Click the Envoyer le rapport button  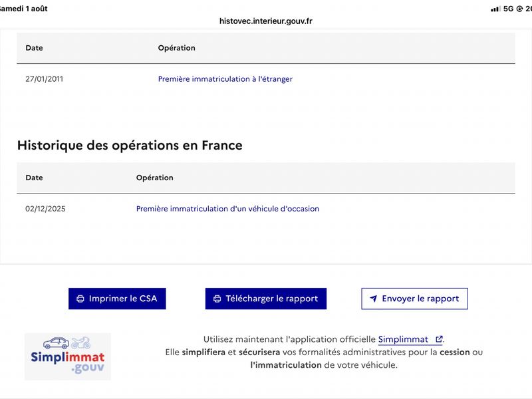click(x=414, y=299)
